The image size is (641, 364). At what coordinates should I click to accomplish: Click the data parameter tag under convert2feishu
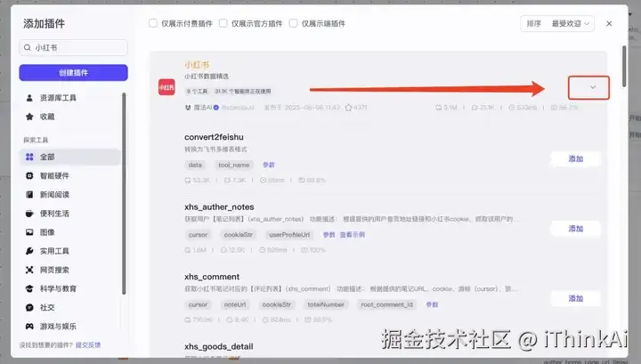click(195, 165)
